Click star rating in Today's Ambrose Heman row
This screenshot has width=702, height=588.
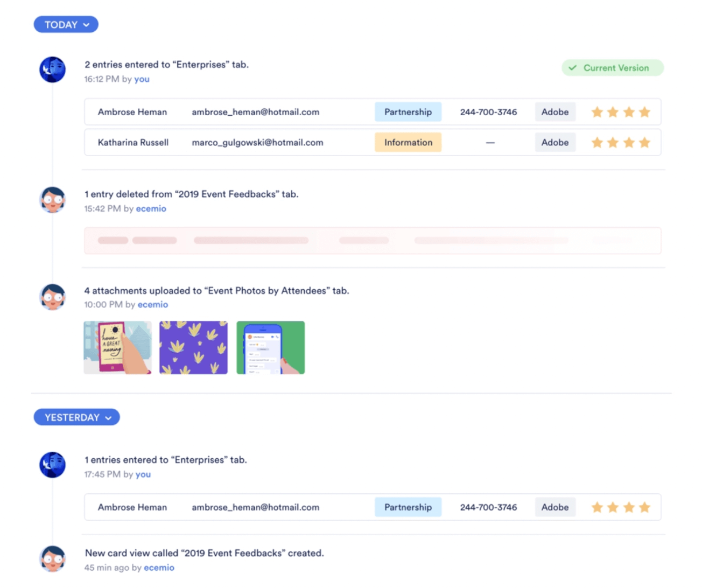click(620, 112)
